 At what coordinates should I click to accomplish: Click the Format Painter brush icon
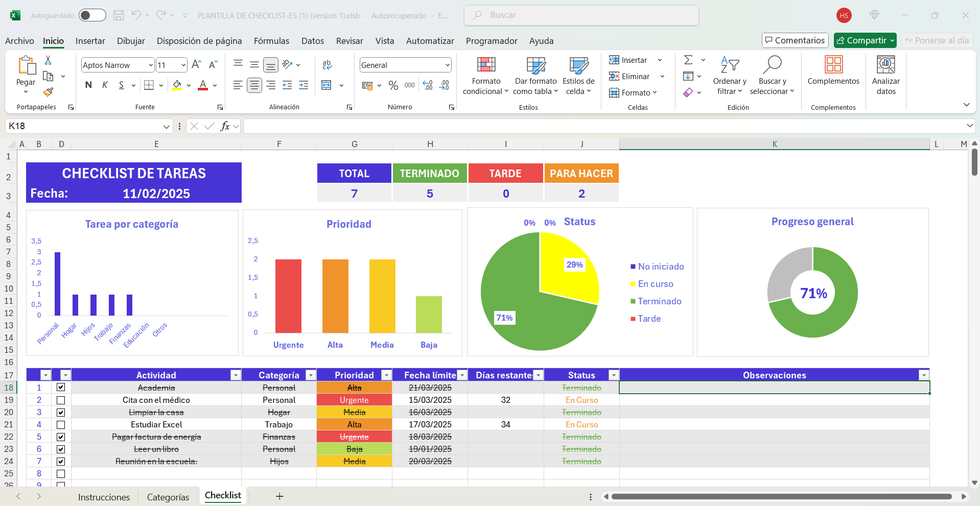click(48, 92)
